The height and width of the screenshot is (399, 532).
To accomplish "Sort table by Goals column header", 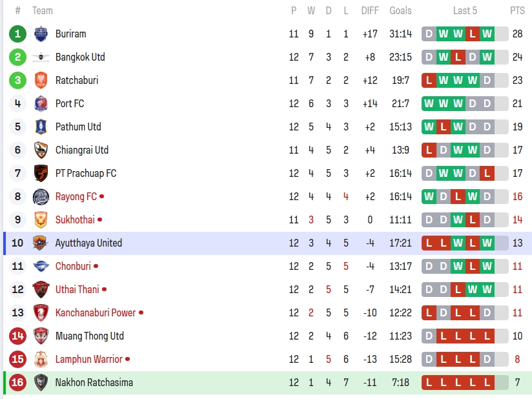I will point(400,10).
